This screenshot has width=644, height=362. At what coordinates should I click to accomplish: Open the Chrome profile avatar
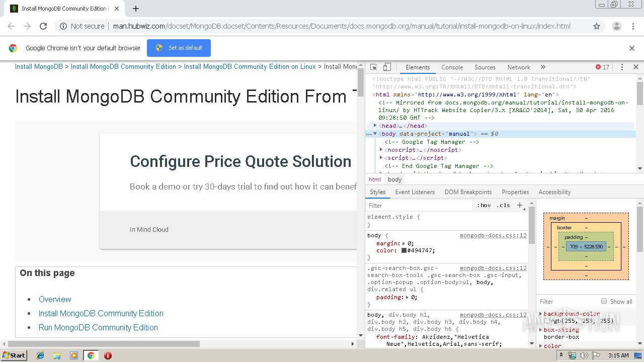[616, 26]
